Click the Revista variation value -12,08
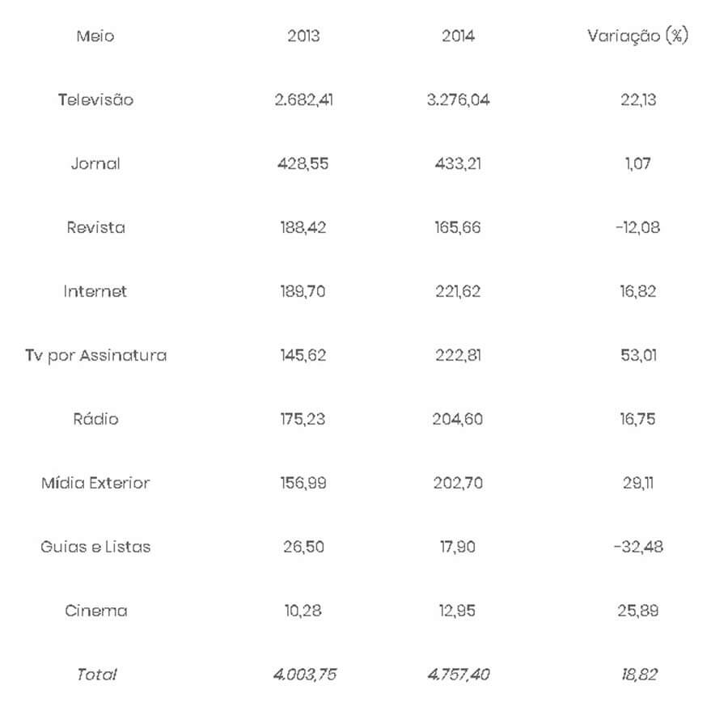The image size is (728, 715). pyautogui.click(x=637, y=227)
